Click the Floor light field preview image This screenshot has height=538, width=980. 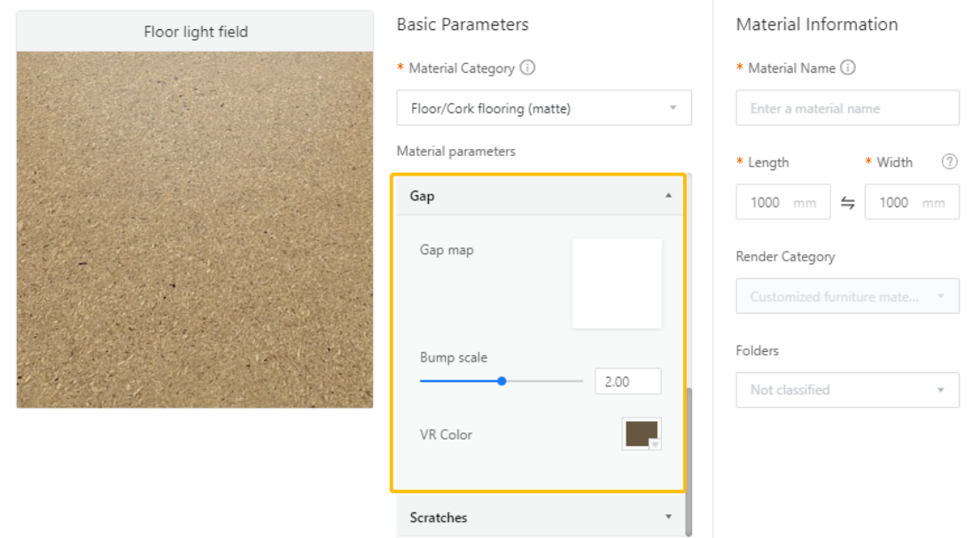point(195,230)
